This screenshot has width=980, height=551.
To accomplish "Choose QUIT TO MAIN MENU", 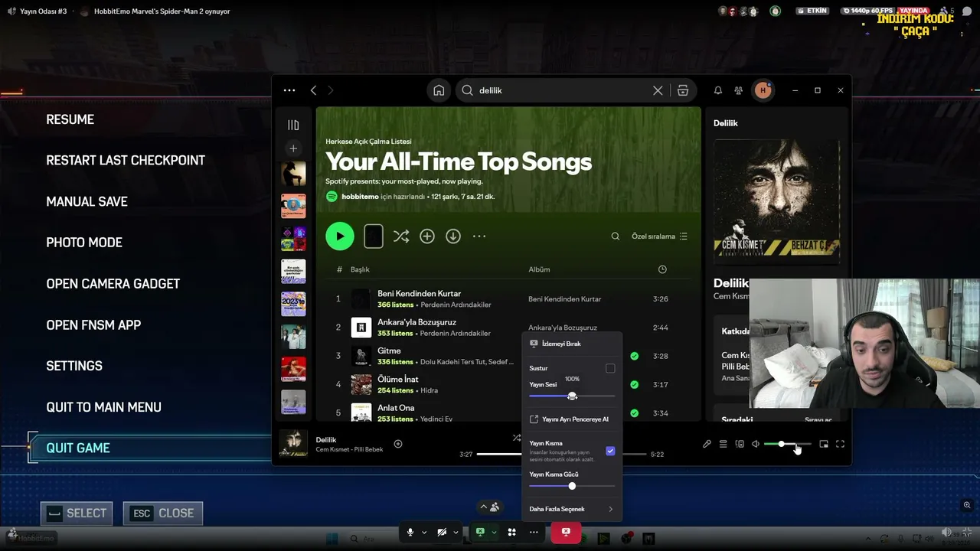I will 104,407.
